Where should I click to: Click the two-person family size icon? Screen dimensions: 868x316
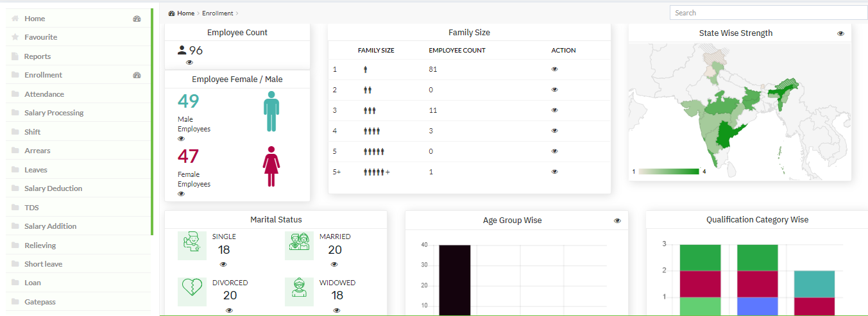368,90
